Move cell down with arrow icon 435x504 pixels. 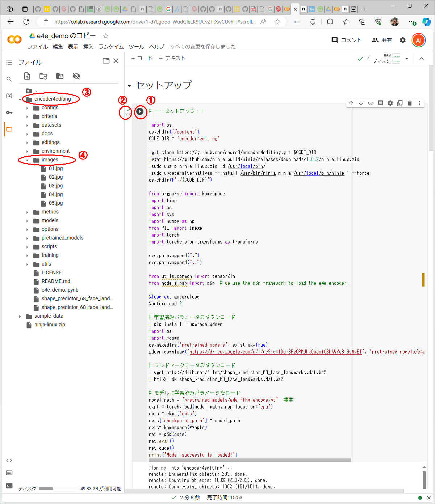[x=361, y=103]
